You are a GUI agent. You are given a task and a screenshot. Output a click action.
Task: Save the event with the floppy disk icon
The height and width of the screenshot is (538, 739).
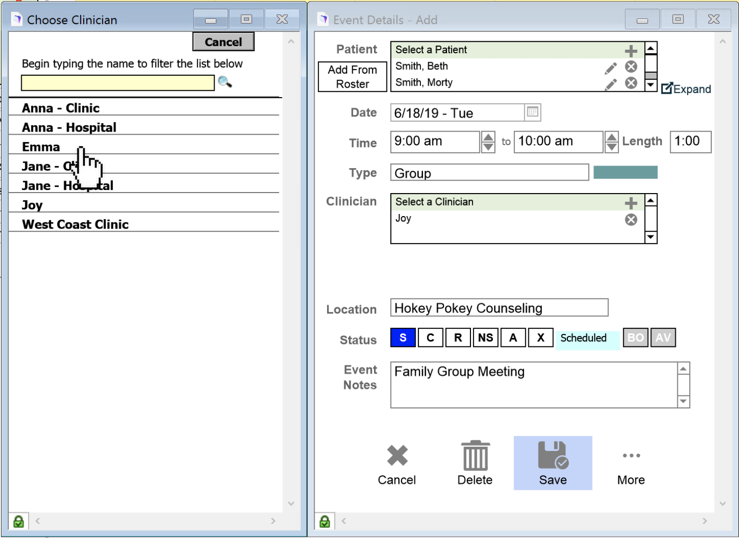553,457
